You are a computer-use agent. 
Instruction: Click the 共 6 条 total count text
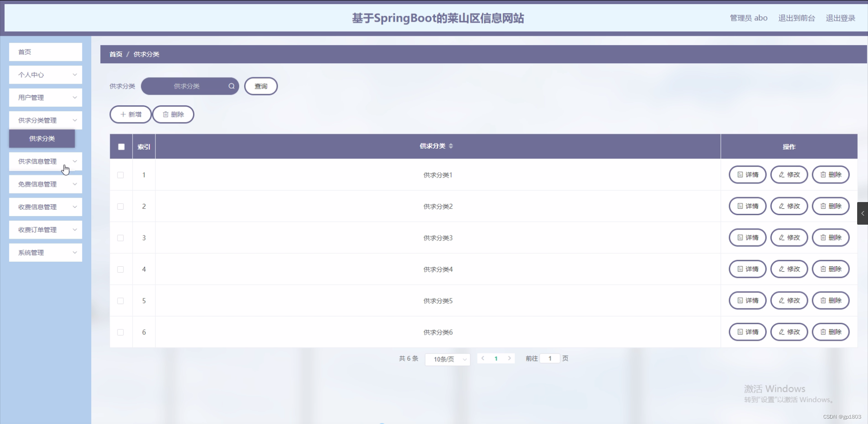[409, 358]
